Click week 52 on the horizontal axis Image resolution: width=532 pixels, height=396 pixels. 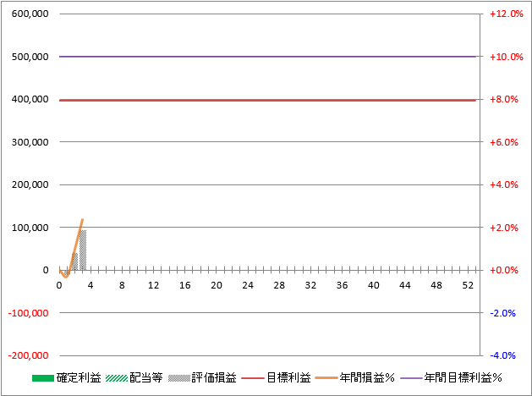[x=468, y=286]
